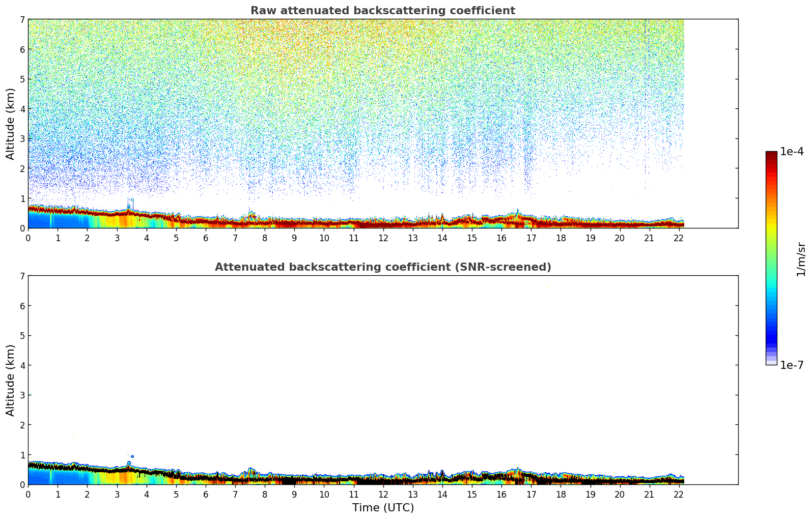
Task: Click the raw backscatter plot area
Action: (383, 124)
